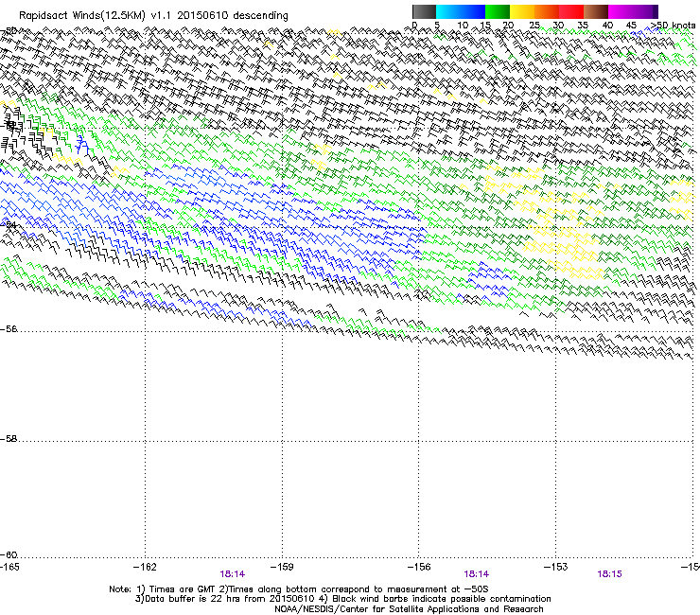Click the '>50 knots' legend label
700x615 pixels.
click(673, 26)
